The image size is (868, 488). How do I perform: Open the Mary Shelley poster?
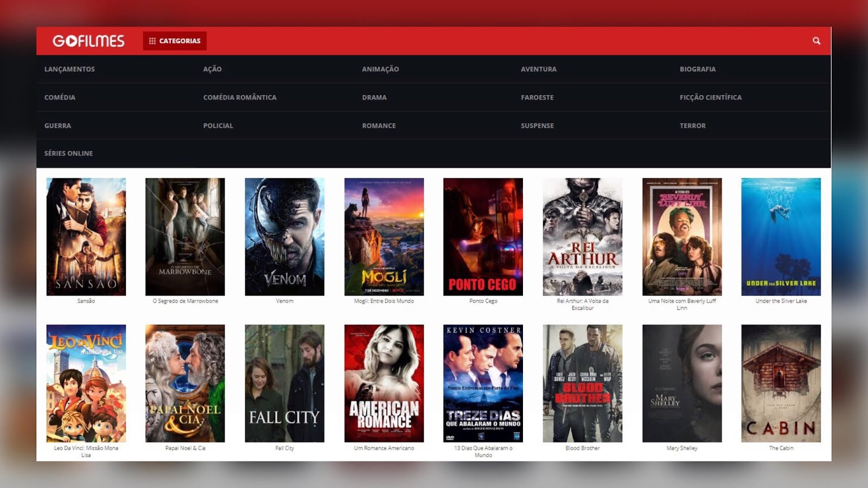pyautogui.click(x=682, y=383)
